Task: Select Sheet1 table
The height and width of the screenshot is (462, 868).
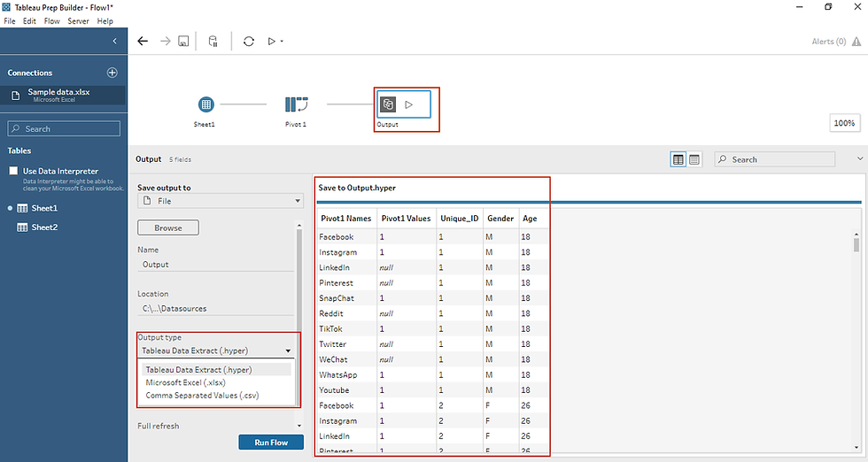Action: [x=44, y=208]
